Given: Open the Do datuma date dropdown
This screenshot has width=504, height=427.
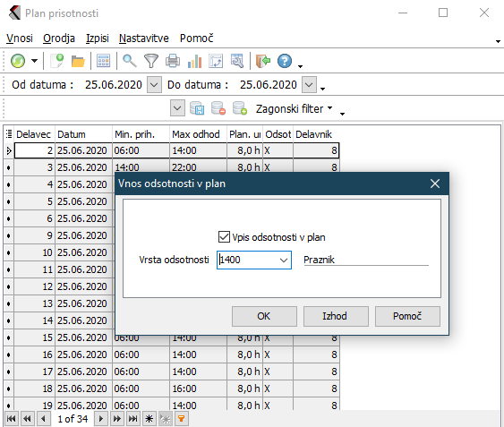Looking at the screenshot, I should (309, 84).
